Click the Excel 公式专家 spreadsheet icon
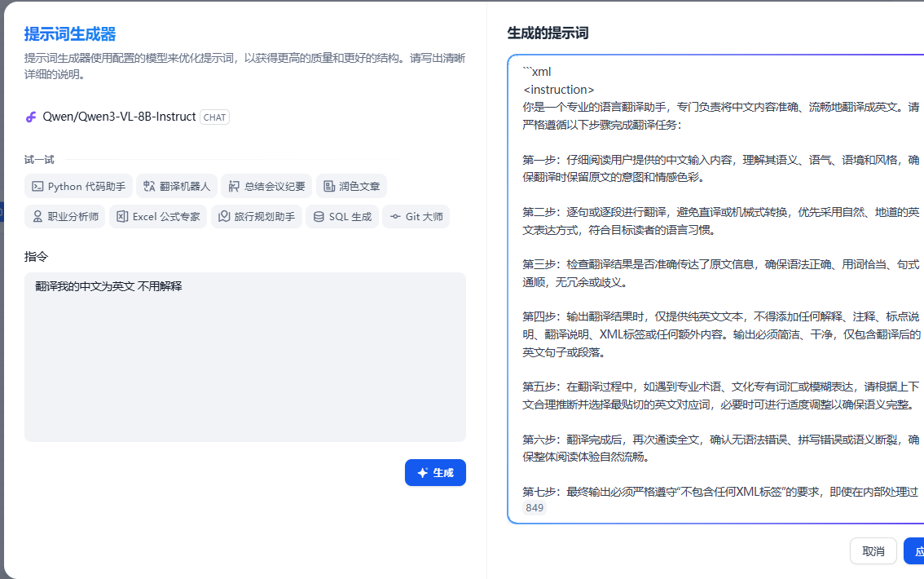The image size is (924, 579). pos(122,216)
